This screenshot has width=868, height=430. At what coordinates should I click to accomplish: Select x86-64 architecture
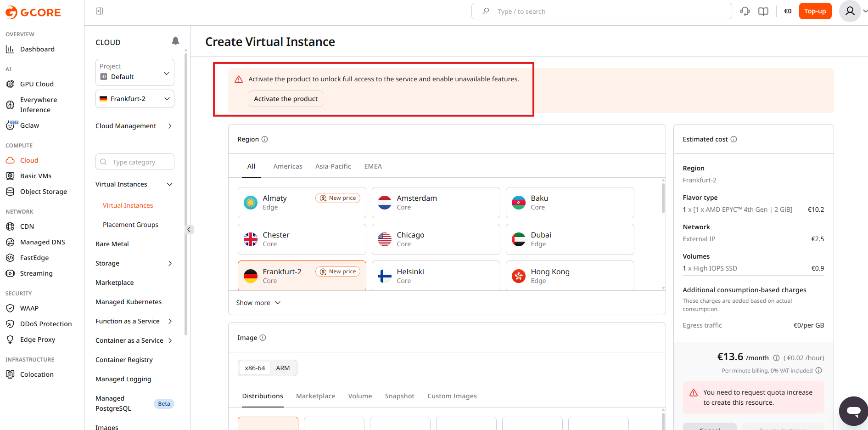pos(255,368)
